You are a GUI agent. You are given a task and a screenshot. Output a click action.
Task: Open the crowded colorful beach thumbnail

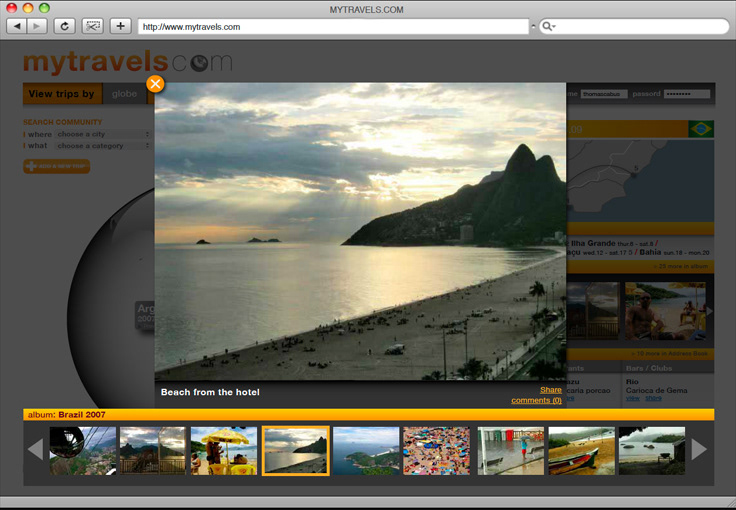(437, 451)
